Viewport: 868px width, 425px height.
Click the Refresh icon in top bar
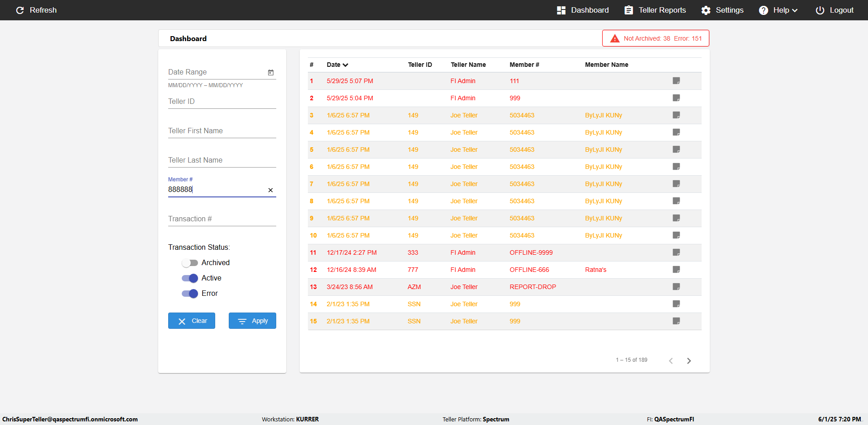click(20, 10)
